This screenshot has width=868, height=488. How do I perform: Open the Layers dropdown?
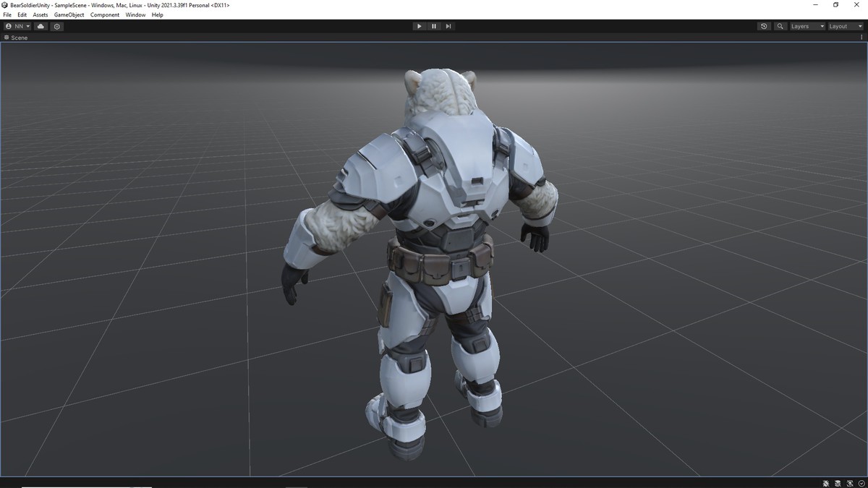click(806, 26)
